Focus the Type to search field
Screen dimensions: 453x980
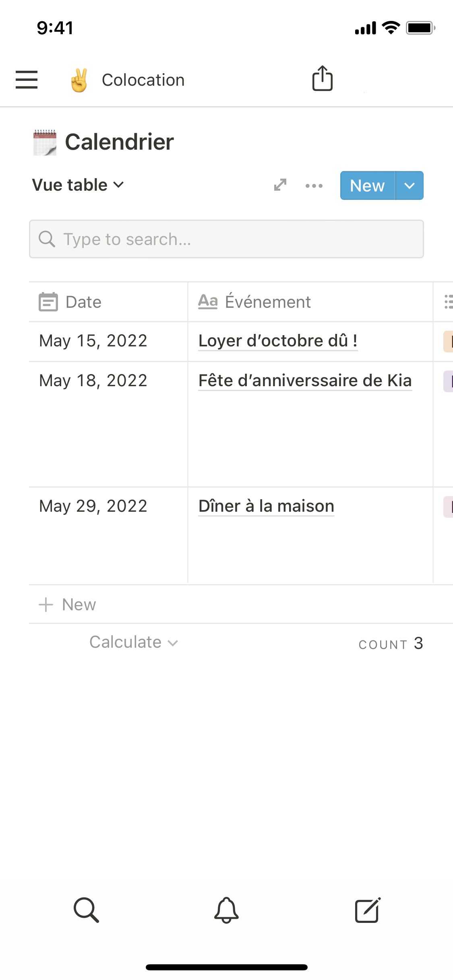[226, 239]
